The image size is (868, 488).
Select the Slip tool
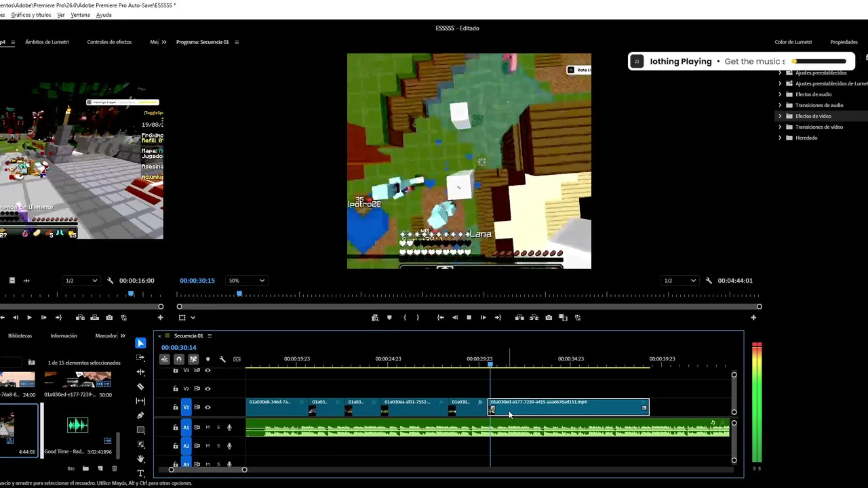[140, 401]
